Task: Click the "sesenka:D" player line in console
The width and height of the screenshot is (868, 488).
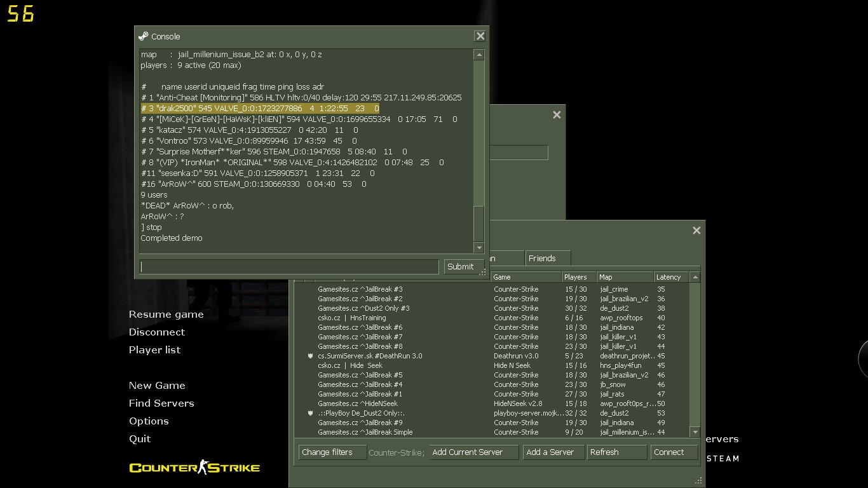Action: click(x=257, y=173)
